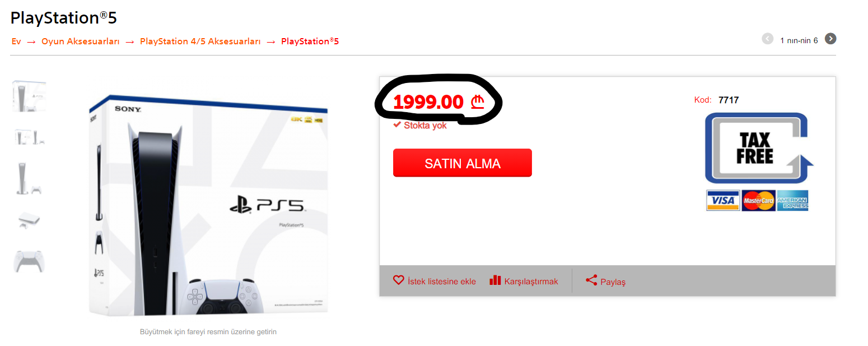The image size is (868, 346).
Task: Open Oyun Aksesuarları breadcrumb link
Action: pos(81,41)
